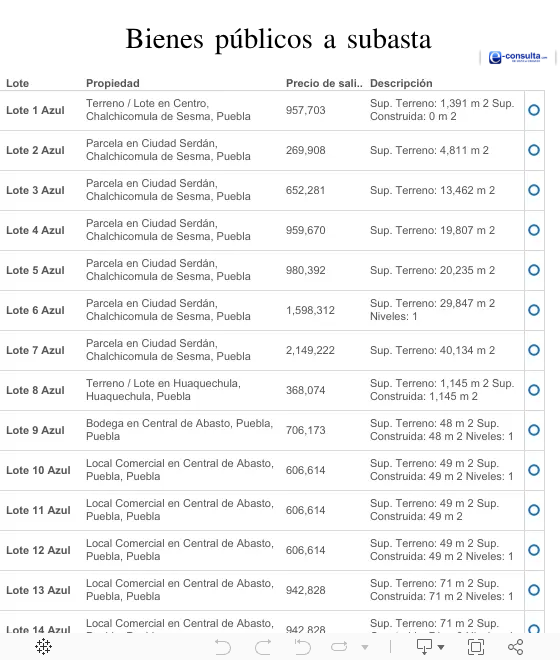Screen dimensions: 560x660
Task: Click the 2,149,222 price cell
Action: click(310, 350)
